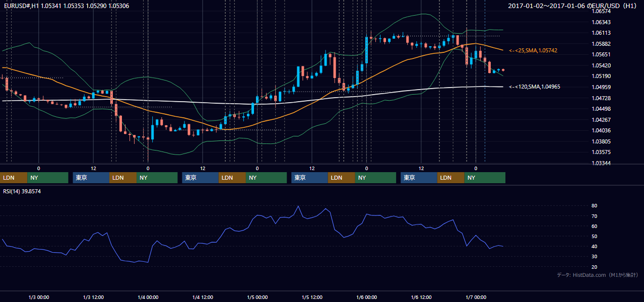
Task: Click RSI scale value 60
Action: 594,226
